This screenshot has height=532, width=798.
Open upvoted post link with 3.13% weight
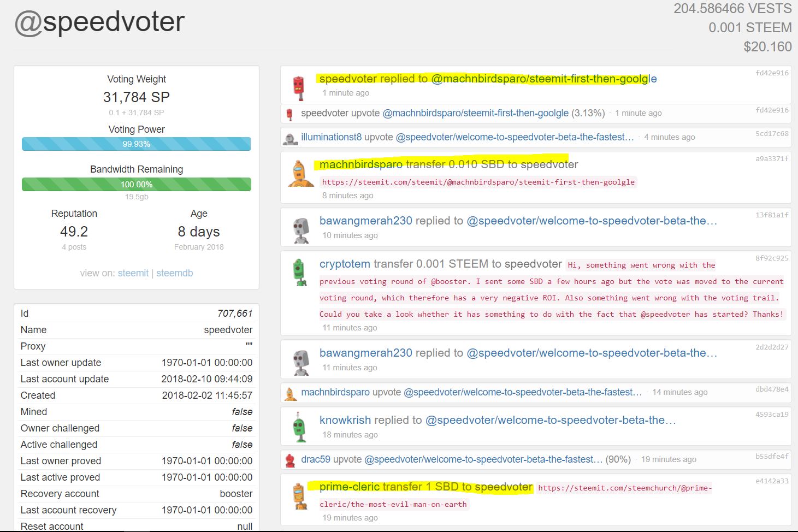point(476,113)
